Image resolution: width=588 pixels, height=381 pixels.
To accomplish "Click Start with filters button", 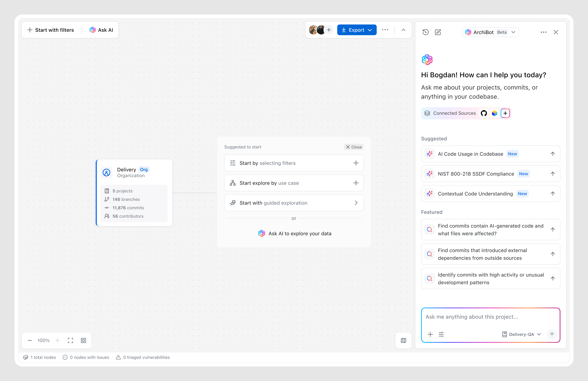I will click(51, 30).
